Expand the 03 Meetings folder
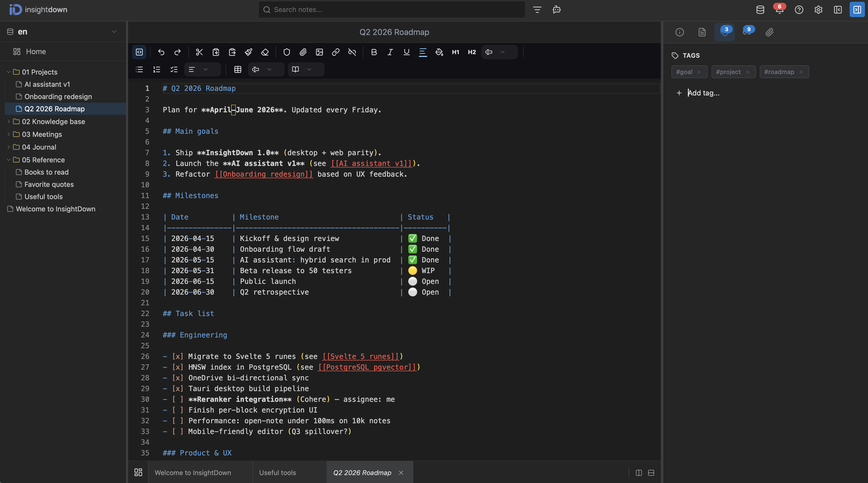The width and height of the screenshot is (868, 483). [x=8, y=134]
